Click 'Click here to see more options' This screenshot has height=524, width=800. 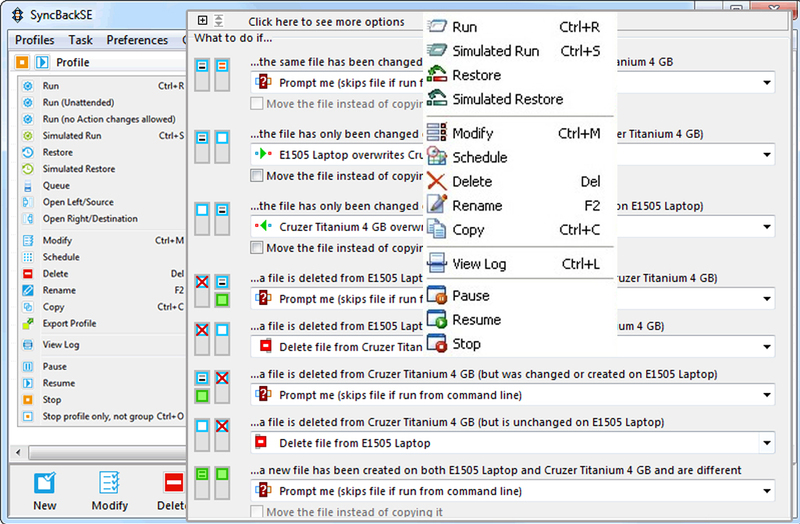(327, 21)
